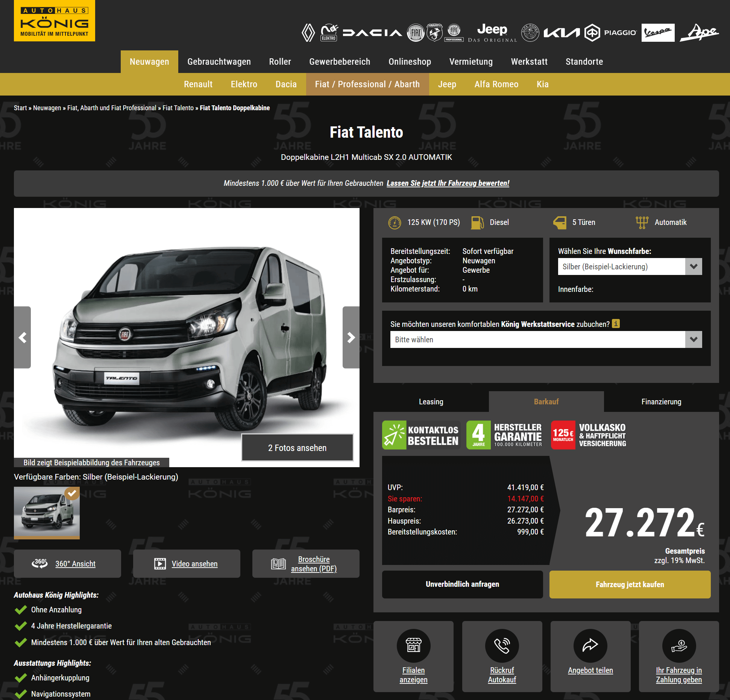The image size is (730, 700).
Task: Select Renault in the submenu
Action: click(x=198, y=84)
